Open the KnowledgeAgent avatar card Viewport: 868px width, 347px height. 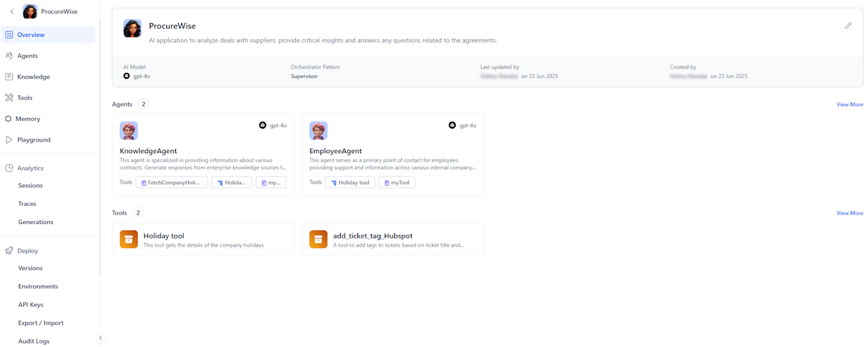[129, 131]
